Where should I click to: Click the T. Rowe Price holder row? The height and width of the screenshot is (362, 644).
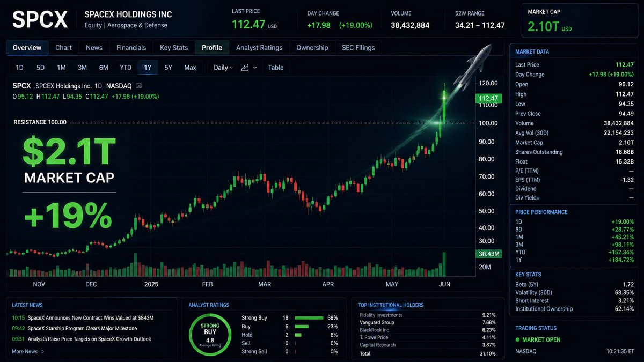[x=428, y=338]
